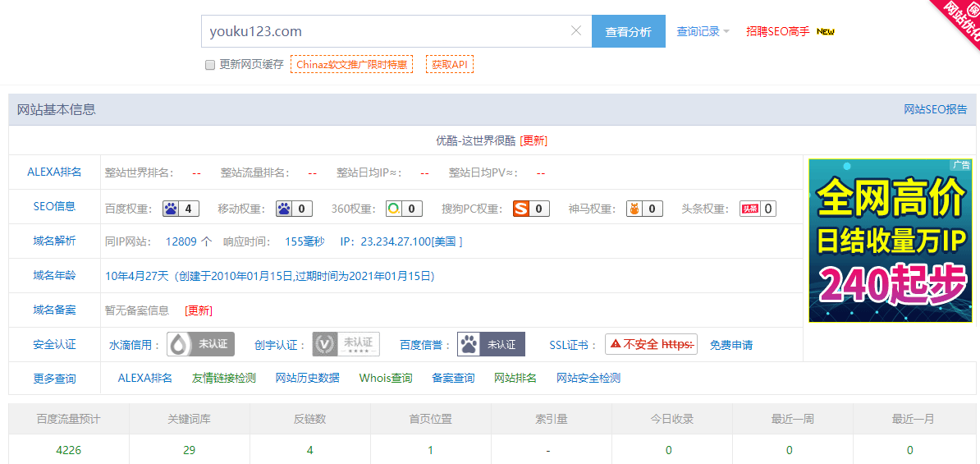980x464 pixels.
Task: Click the Baidu weight paw badge
Action: coord(181,209)
